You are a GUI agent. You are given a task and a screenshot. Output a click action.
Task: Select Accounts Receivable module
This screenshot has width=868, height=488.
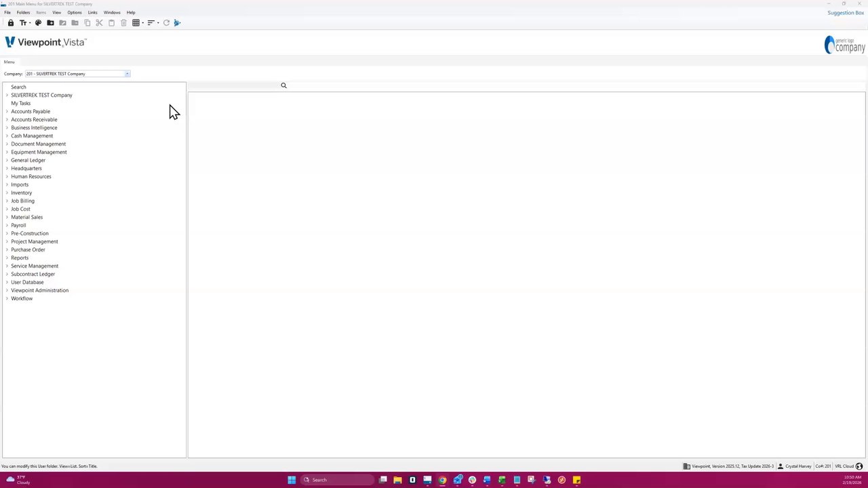[x=34, y=119]
